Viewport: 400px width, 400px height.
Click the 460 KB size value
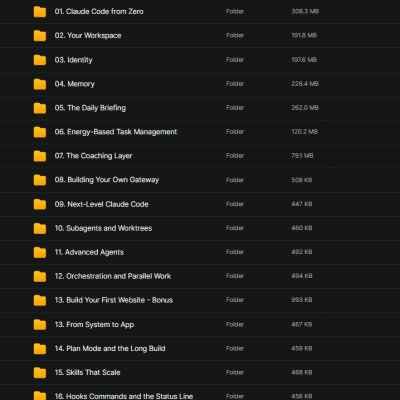coord(302,228)
